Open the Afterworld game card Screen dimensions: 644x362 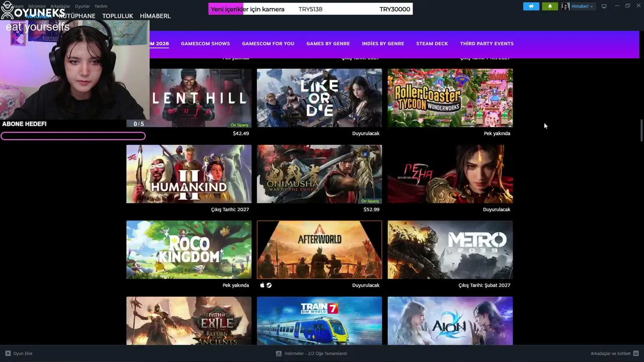pyautogui.click(x=319, y=250)
